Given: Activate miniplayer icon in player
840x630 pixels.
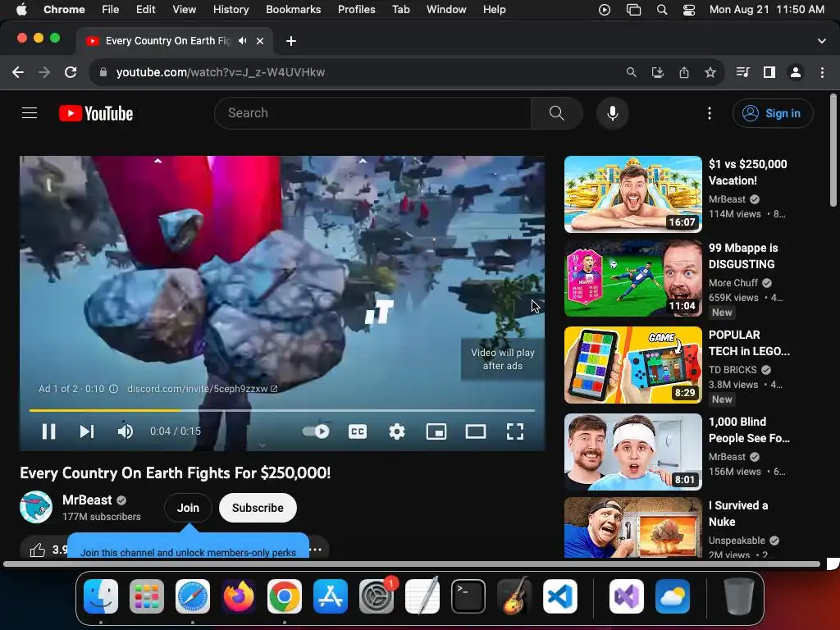Looking at the screenshot, I should coord(436,431).
